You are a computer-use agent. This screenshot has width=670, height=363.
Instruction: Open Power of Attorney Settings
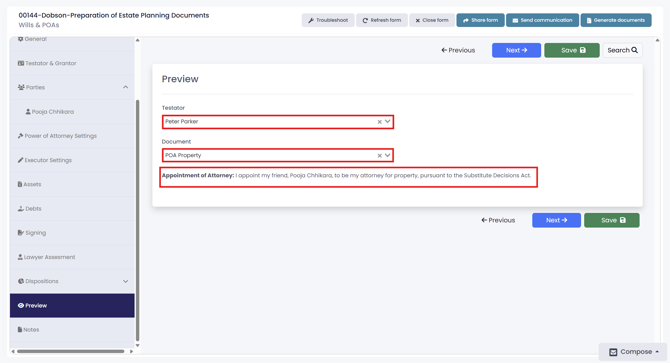tap(72, 136)
